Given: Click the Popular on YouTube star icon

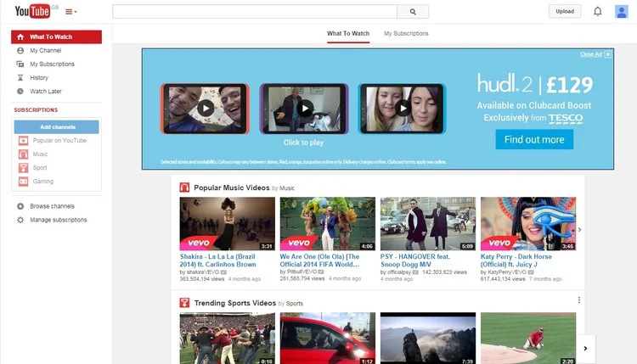Looking at the screenshot, I should [23, 140].
